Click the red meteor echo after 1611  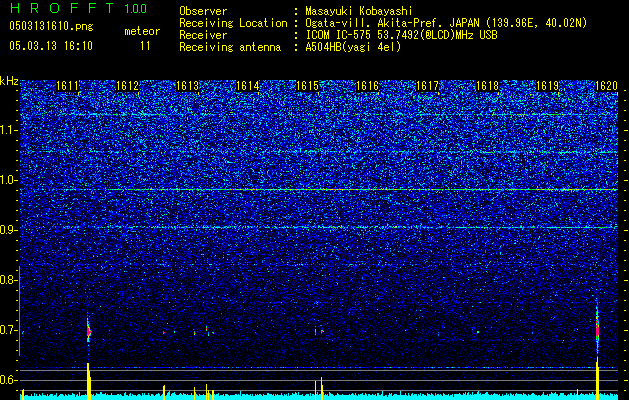[x=89, y=331]
